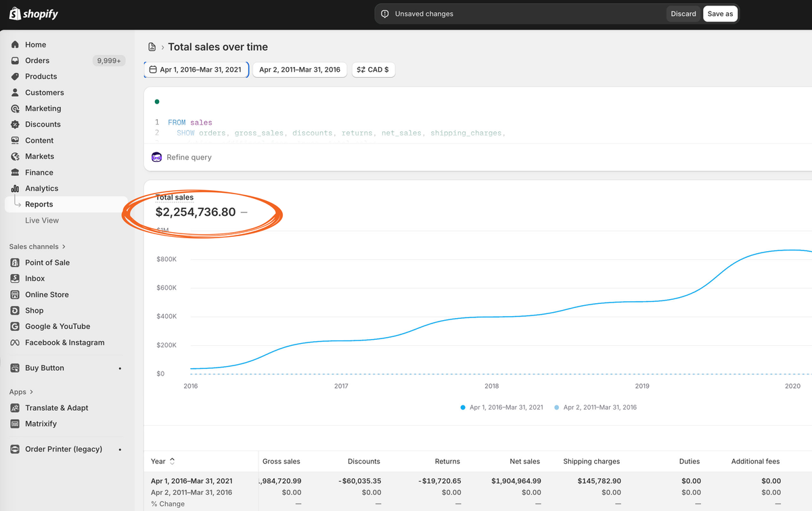Click the reports breadcrumb icon
Image resolution: width=812 pixels, height=511 pixels.
click(x=152, y=47)
